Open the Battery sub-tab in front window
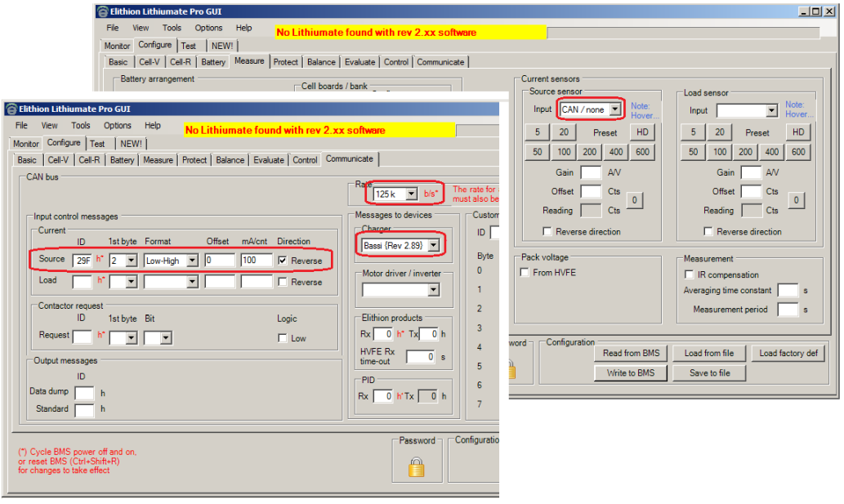The height and width of the screenshot is (504, 844). click(123, 160)
